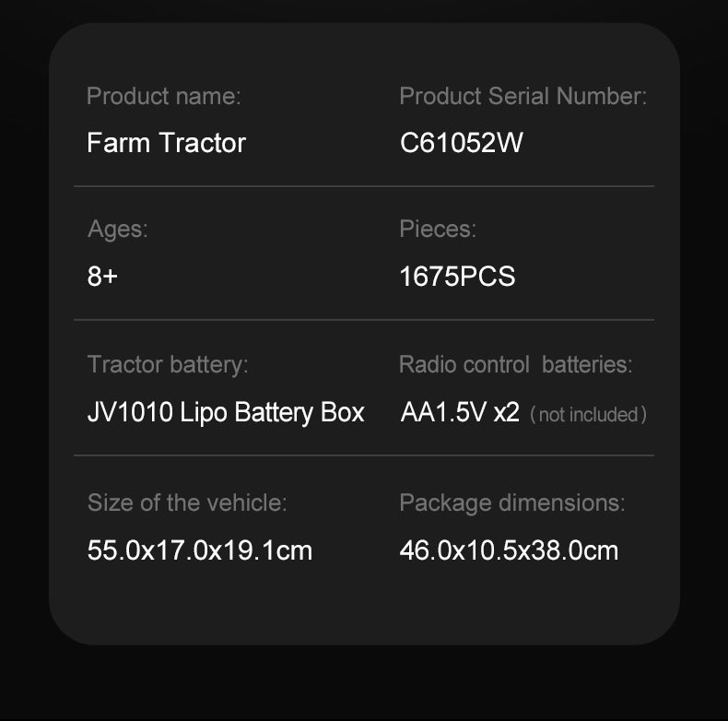
Task: Click the "Tractor battery:" label
Action: tap(168, 364)
